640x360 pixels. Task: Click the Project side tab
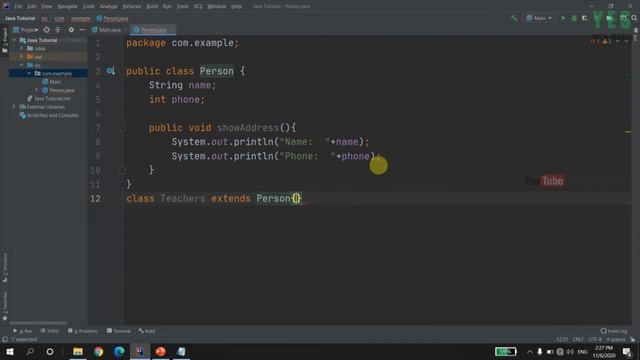[x=5, y=40]
